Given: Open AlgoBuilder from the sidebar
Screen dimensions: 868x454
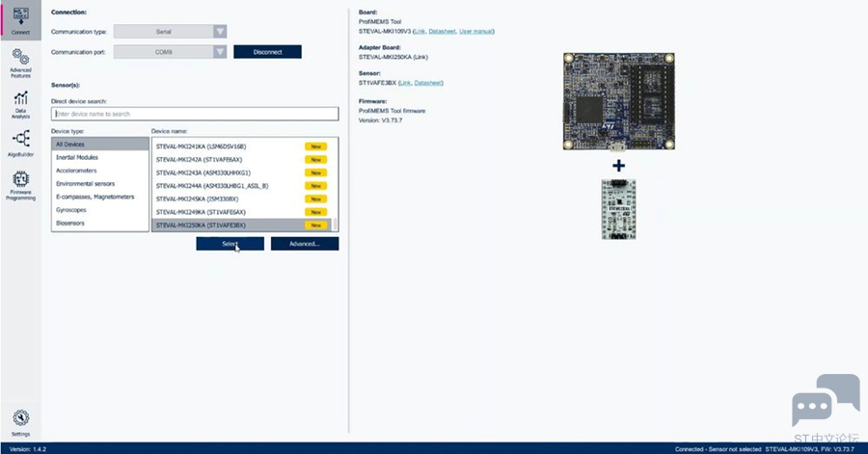Looking at the screenshot, I should 20,144.
